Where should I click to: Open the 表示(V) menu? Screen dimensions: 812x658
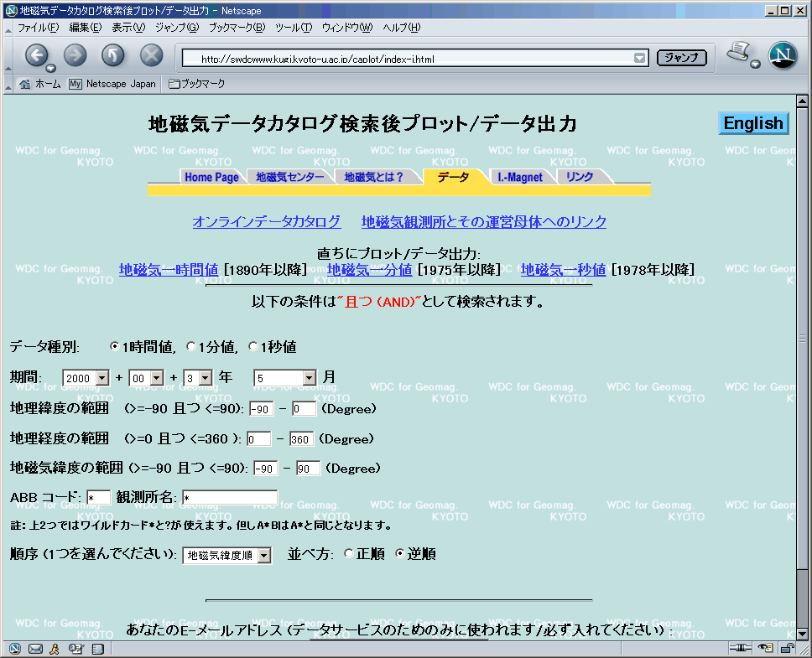128,28
